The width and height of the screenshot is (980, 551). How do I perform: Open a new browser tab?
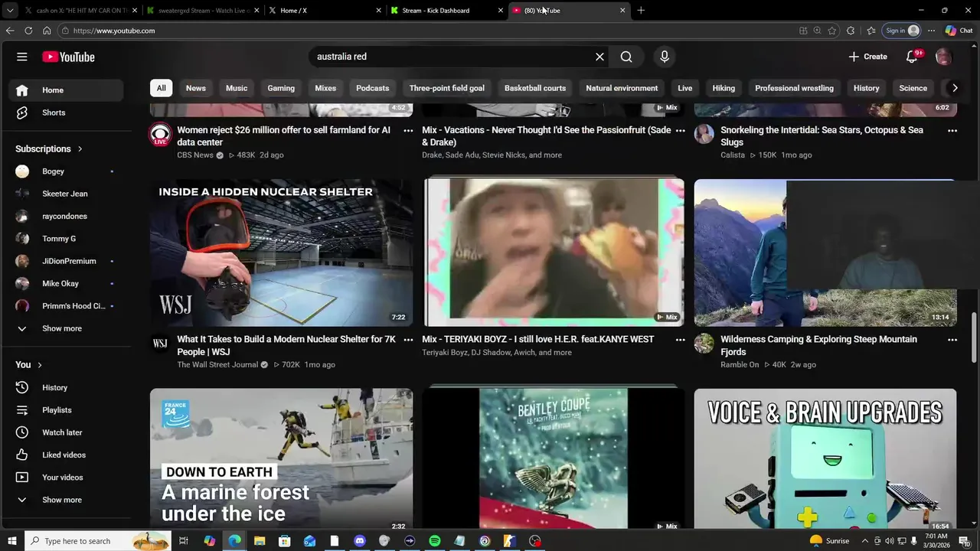coord(641,11)
